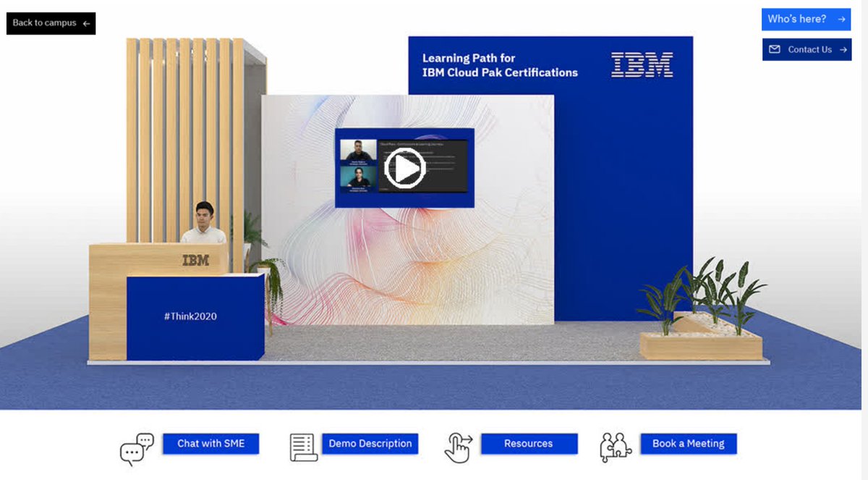868x480 pixels.
Task: Click the hand pointer Resources icon
Action: tap(458, 447)
